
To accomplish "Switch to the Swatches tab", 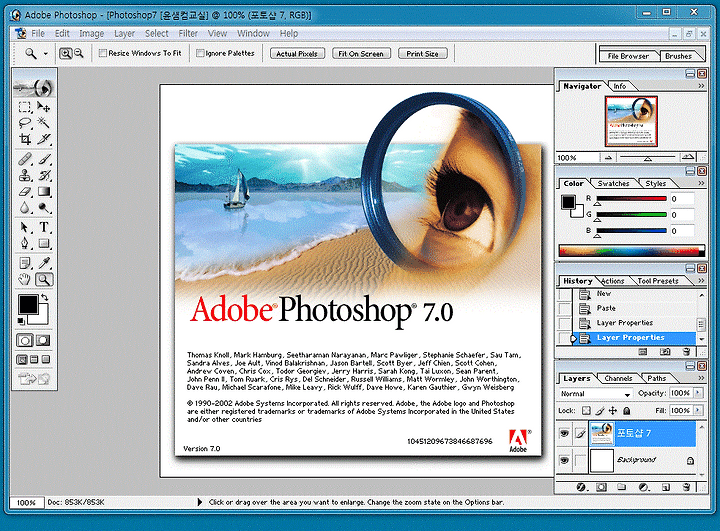I will 613,183.
